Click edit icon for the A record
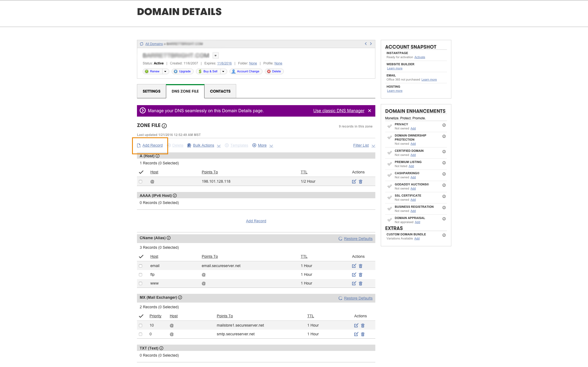 point(354,182)
